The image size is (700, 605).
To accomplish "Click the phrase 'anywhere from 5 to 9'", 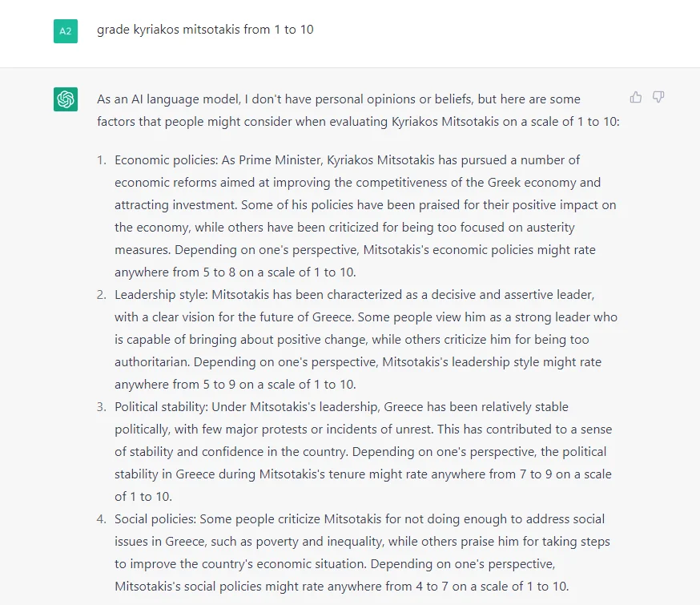I will [175, 385].
